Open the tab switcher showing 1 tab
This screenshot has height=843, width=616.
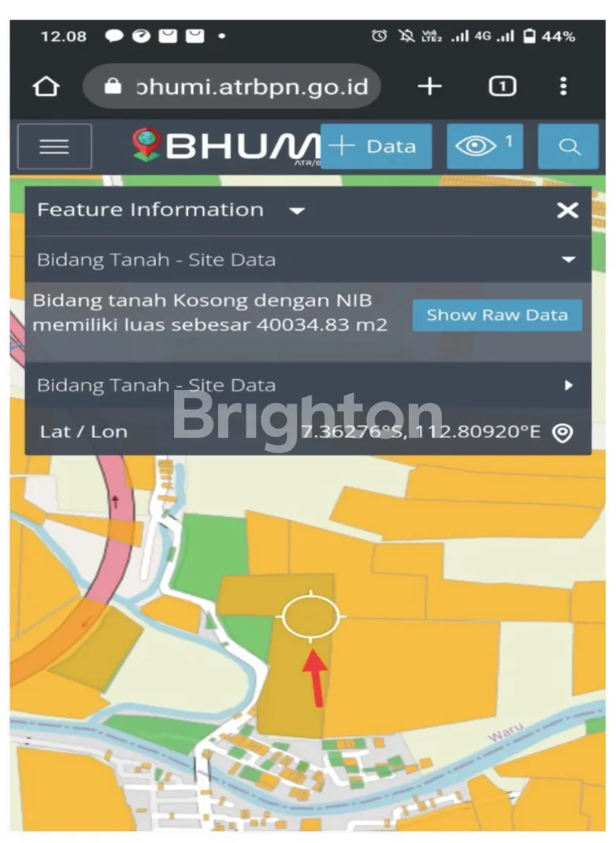[502, 87]
